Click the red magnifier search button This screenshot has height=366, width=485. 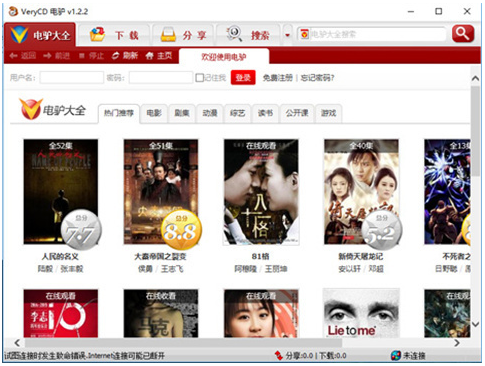[463, 33]
